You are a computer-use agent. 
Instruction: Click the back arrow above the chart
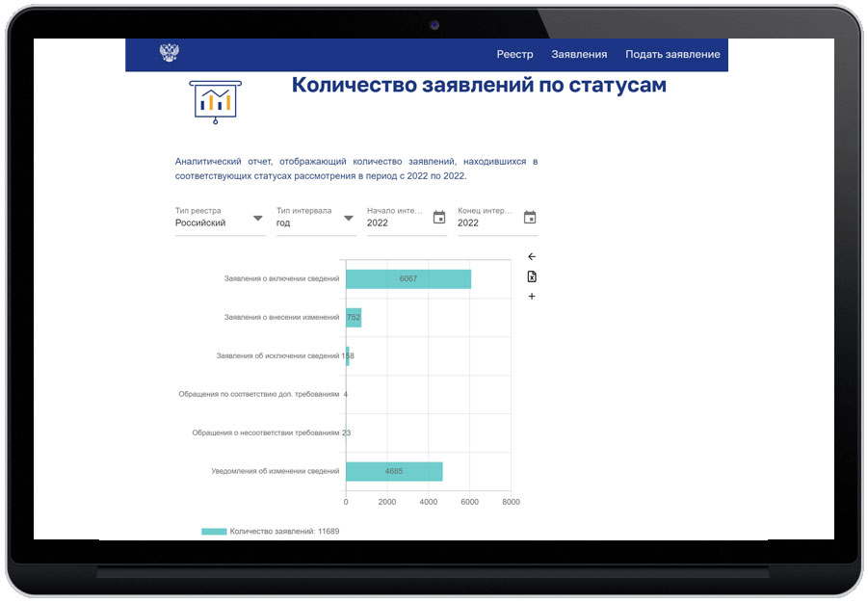531,256
